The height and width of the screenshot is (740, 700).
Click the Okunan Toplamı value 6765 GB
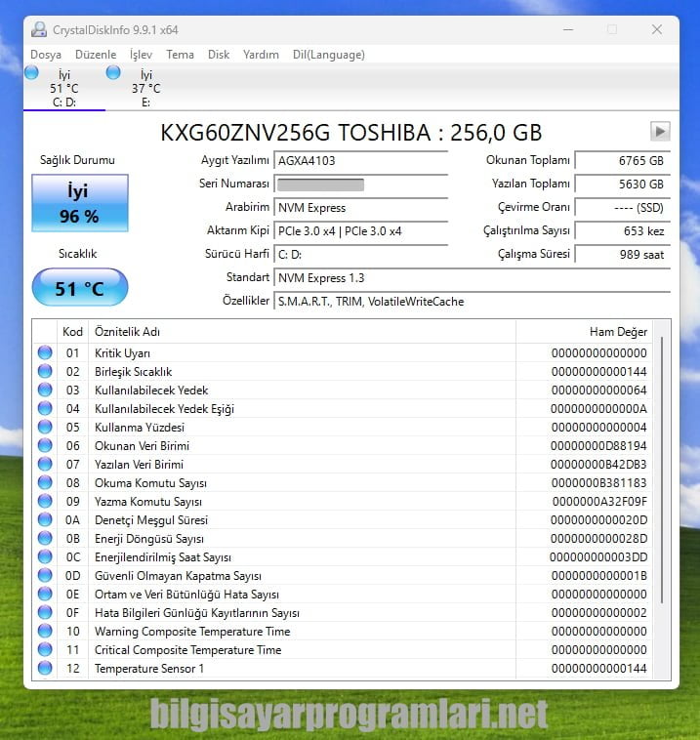(x=623, y=160)
